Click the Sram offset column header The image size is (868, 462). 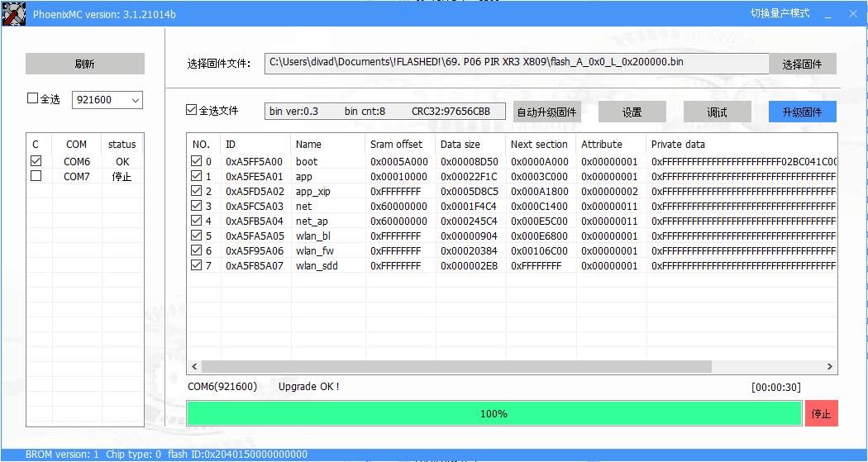pos(400,145)
